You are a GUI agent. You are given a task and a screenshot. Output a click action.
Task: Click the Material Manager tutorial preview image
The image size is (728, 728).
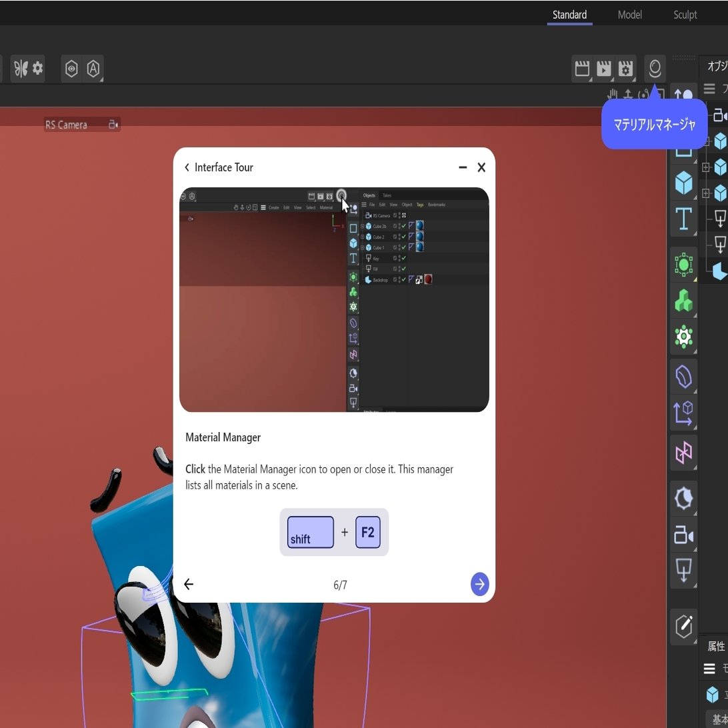coord(334,299)
